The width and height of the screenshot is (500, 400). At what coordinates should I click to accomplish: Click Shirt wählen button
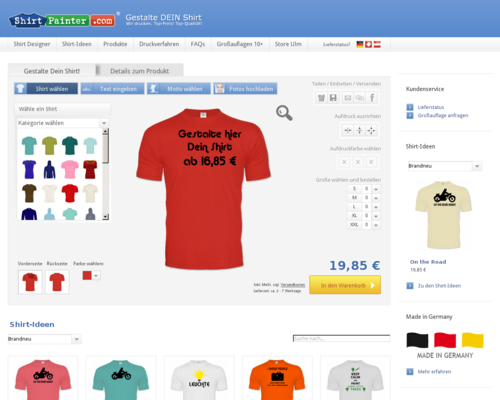pyautogui.click(x=46, y=89)
